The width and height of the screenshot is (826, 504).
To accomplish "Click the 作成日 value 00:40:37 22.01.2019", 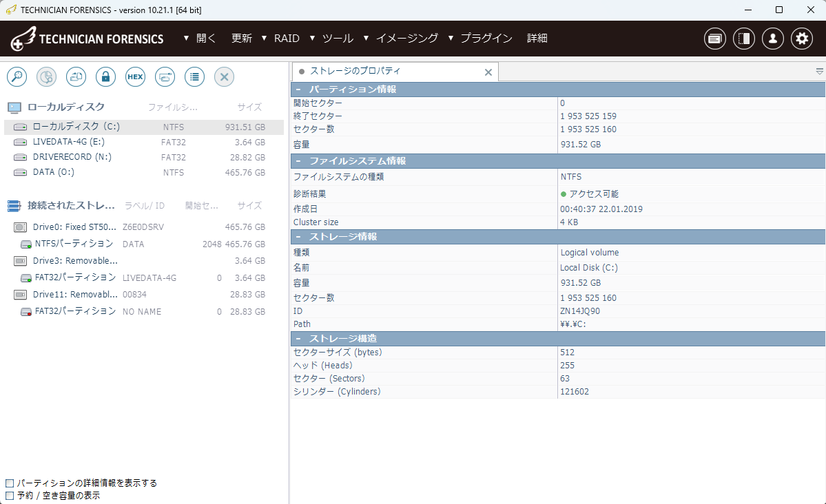I will tap(601, 209).
